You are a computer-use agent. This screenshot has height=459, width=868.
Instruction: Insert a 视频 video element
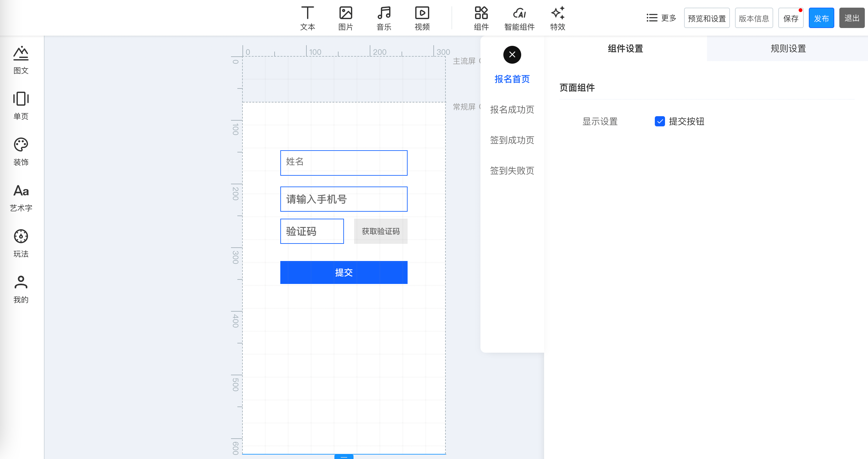tap(422, 18)
